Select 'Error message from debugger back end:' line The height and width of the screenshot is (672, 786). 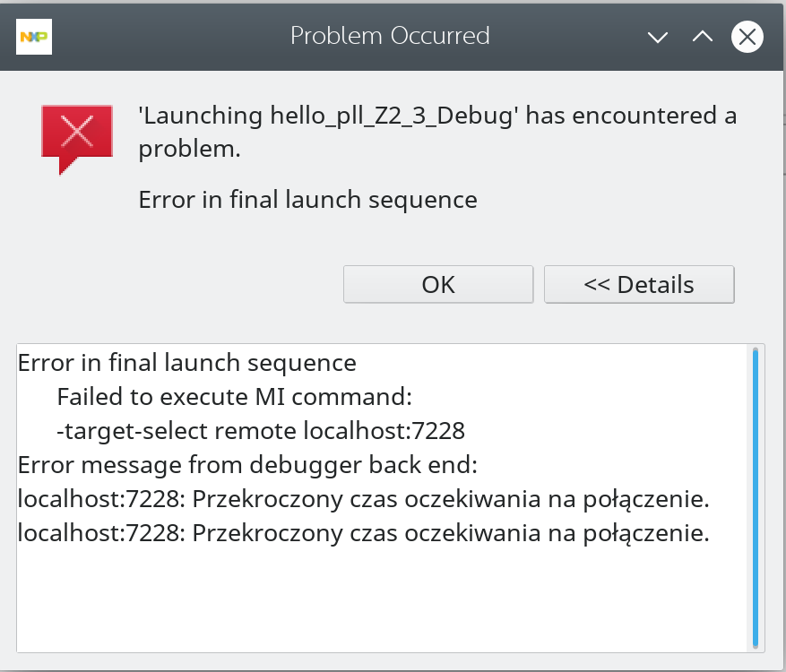pyautogui.click(x=248, y=466)
